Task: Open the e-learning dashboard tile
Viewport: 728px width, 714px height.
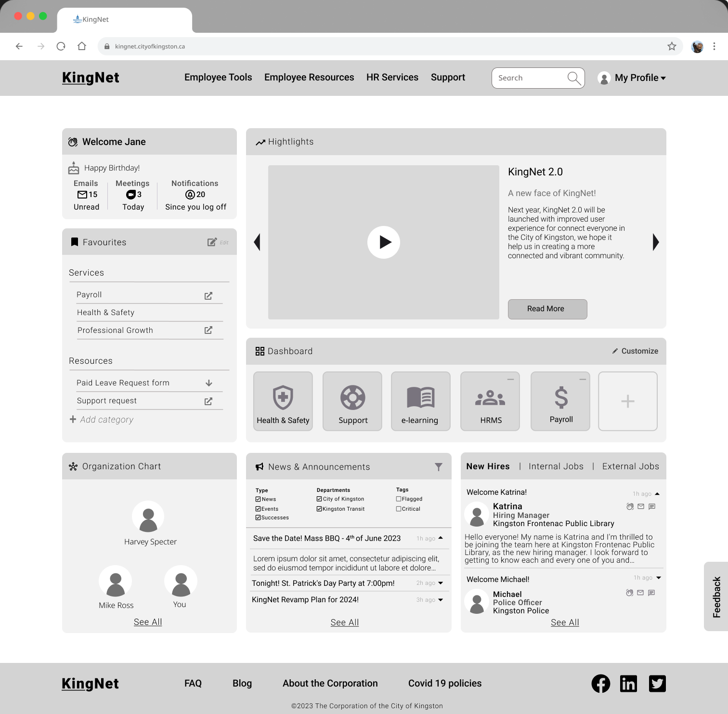Action: point(420,401)
